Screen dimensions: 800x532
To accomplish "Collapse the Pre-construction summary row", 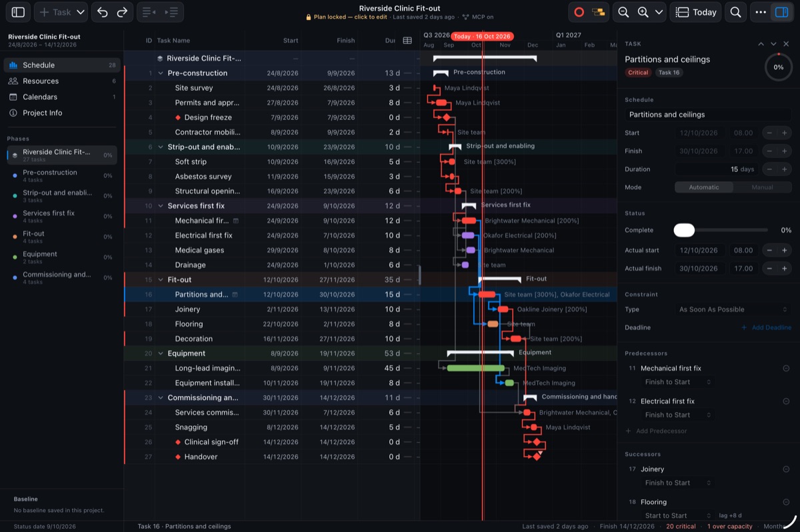I will point(161,73).
